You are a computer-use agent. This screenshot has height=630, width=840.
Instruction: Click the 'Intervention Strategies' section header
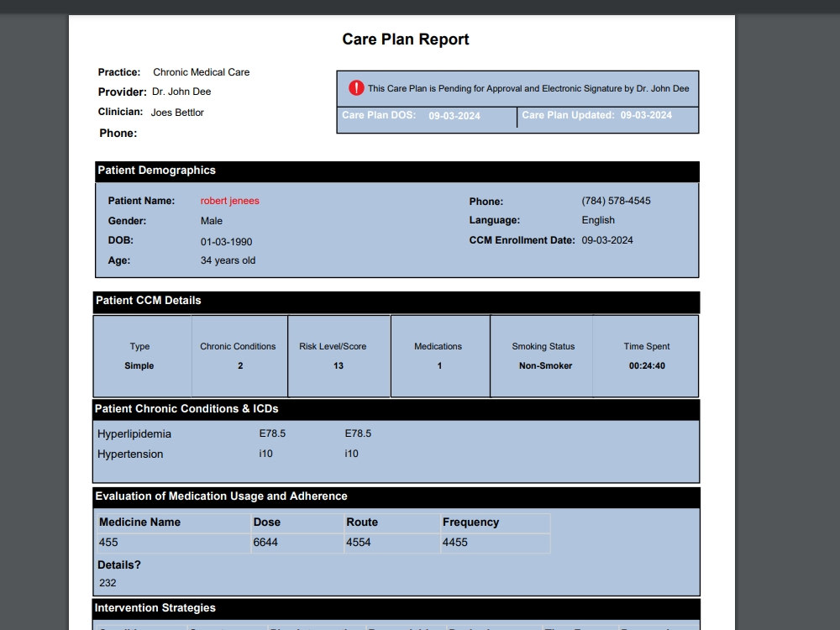pos(396,609)
